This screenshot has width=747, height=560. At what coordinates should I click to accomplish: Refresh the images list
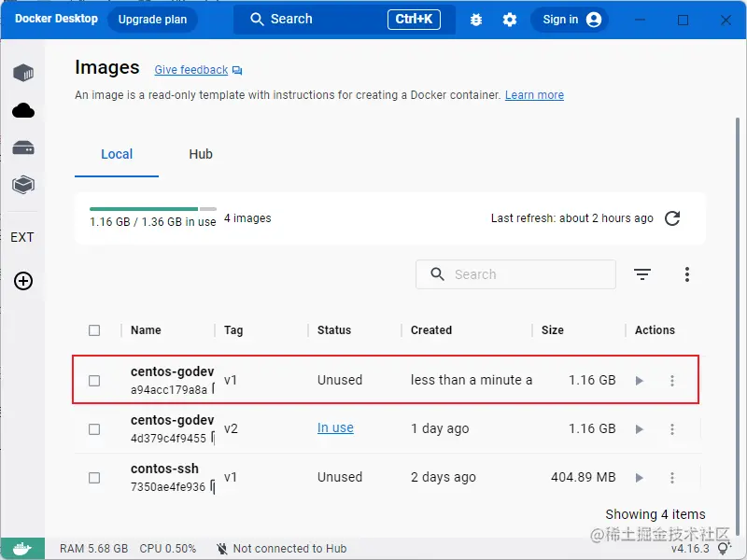(x=672, y=218)
